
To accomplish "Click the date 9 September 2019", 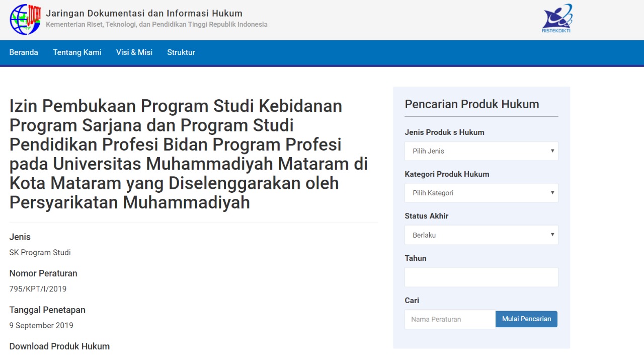I will (x=41, y=326).
